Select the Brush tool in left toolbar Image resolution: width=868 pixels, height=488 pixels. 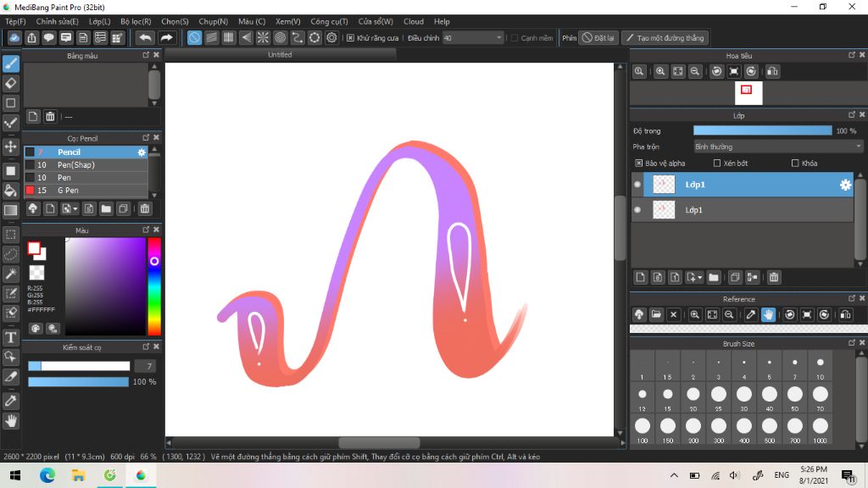tap(11, 64)
